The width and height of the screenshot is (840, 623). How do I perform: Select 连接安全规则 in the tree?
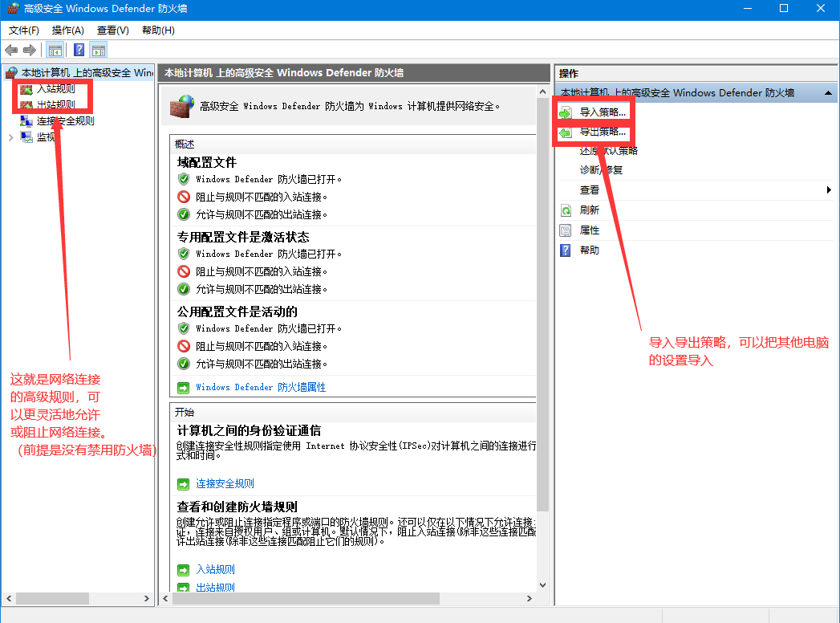65,121
